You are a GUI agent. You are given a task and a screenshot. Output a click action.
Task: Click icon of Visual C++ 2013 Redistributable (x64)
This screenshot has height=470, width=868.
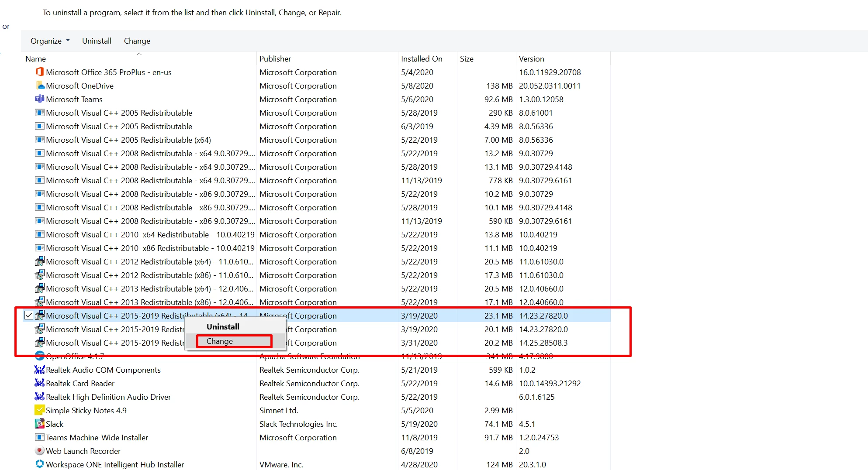pos(39,288)
